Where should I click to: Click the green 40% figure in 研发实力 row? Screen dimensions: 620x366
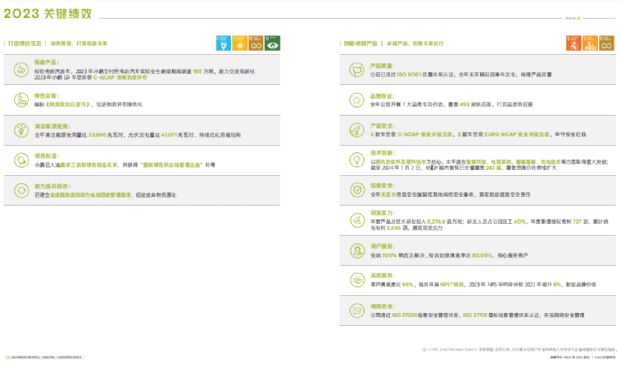[x=520, y=221]
